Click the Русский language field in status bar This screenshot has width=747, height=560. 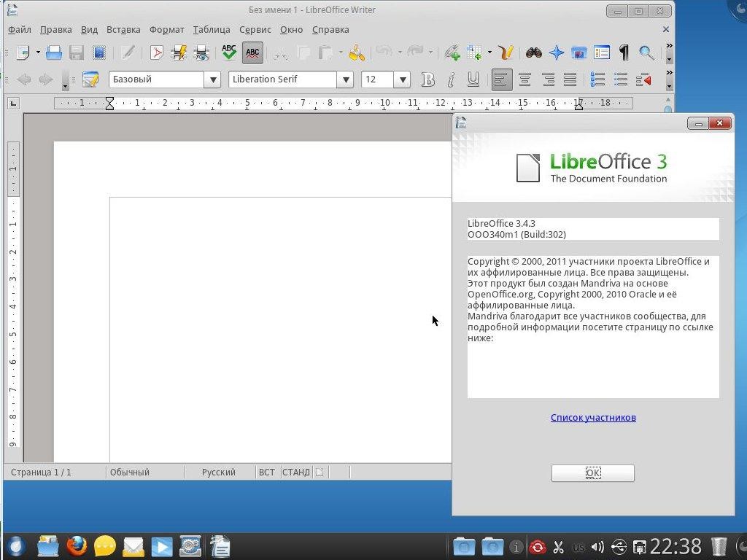[x=219, y=472]
